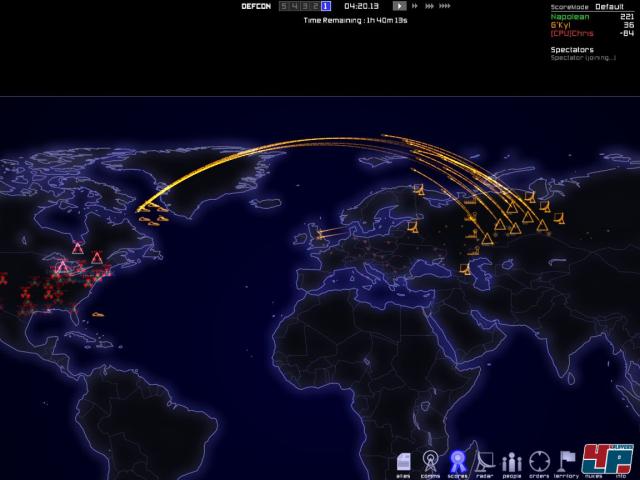Click the Spectators heading

(572, 50)
